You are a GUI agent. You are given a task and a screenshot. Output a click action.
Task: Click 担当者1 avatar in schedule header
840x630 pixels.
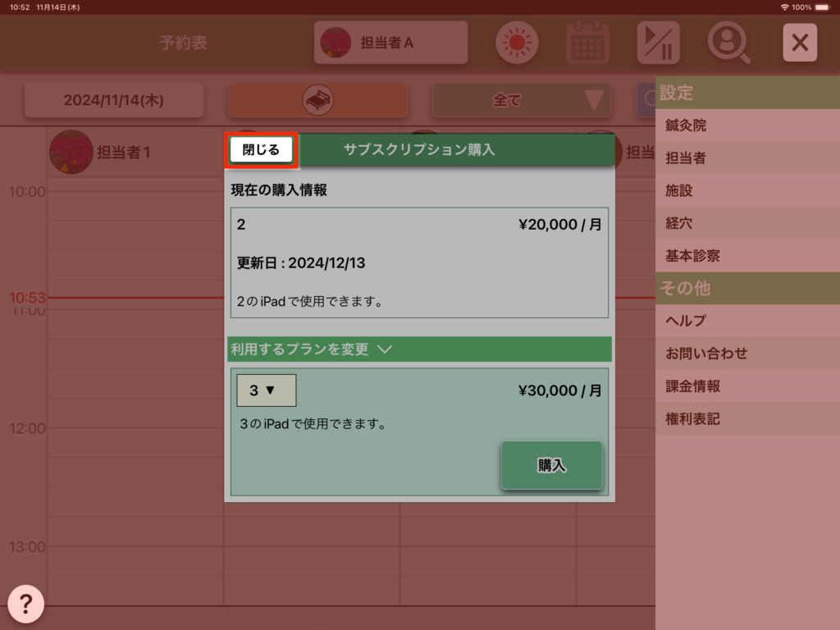point(71,152)
